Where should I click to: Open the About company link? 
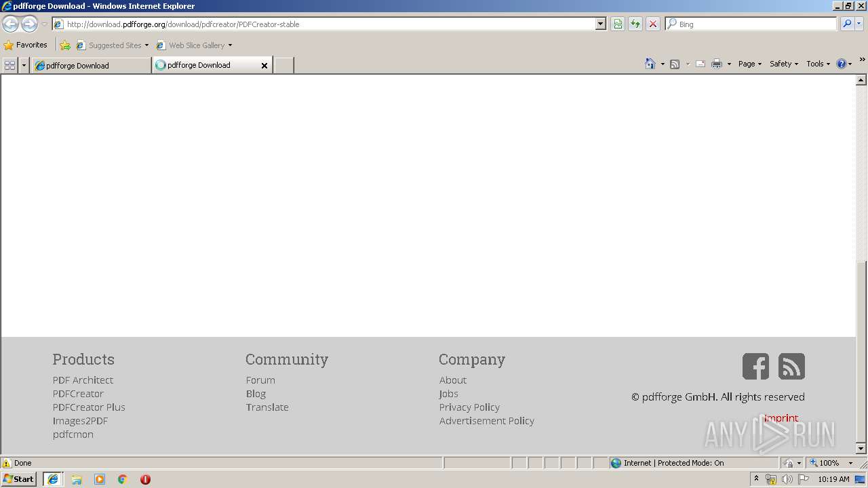(453, 380)
